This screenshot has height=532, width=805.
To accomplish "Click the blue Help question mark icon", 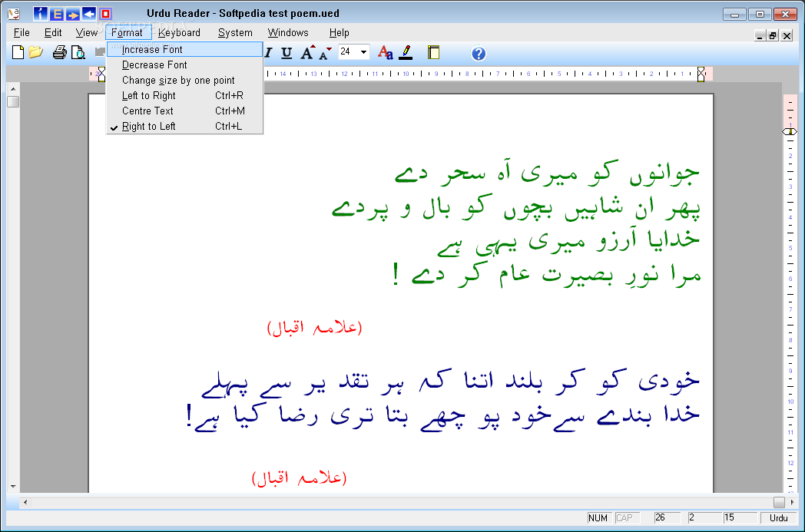I will 479,54.
